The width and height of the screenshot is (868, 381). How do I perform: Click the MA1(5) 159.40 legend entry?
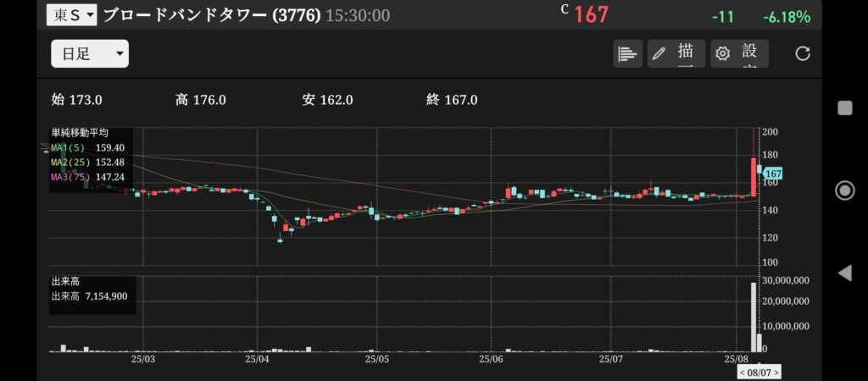pyautogui.click(x=87, y=147)
